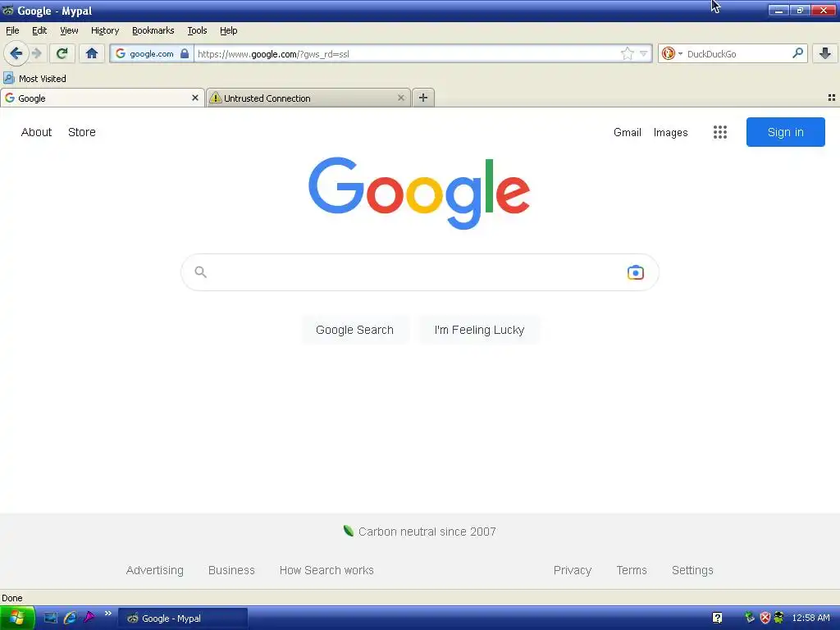Open the DuckDuckGo search engine selector
Screen dimensions: 840x630
click(x=671, y=53)
